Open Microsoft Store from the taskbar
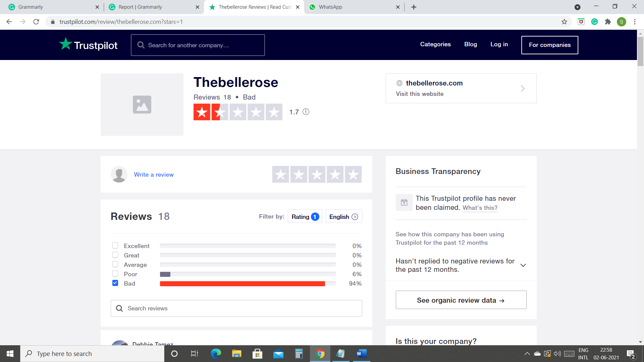Viewport: 644px width, 362px height. pos(257,354)
